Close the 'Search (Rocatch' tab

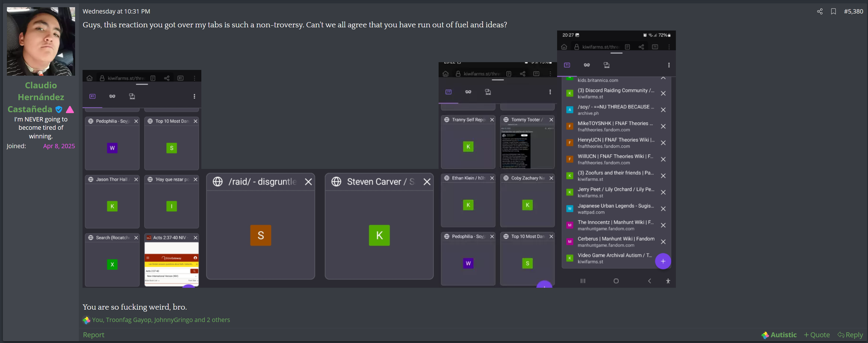point(136,238)
